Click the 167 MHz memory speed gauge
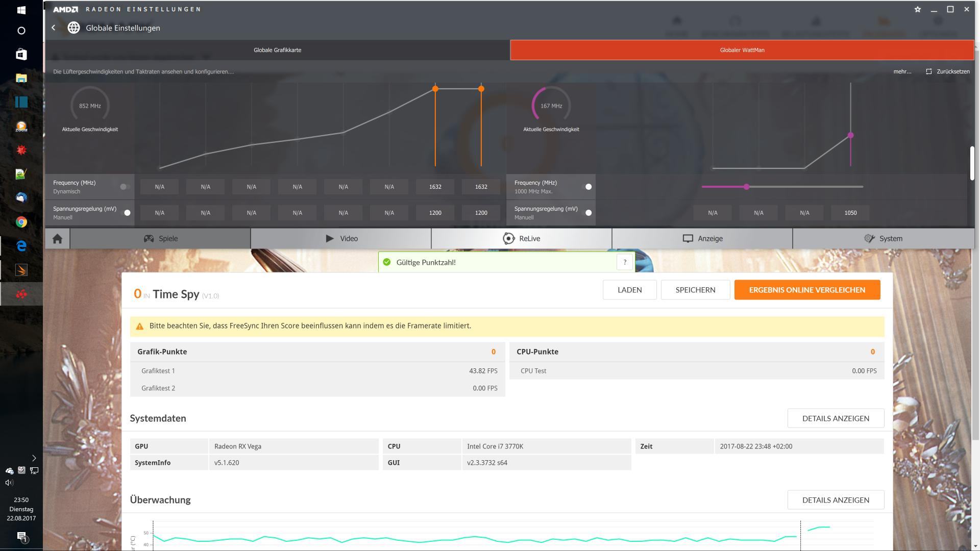980x551 pixels. click(551, 106)
